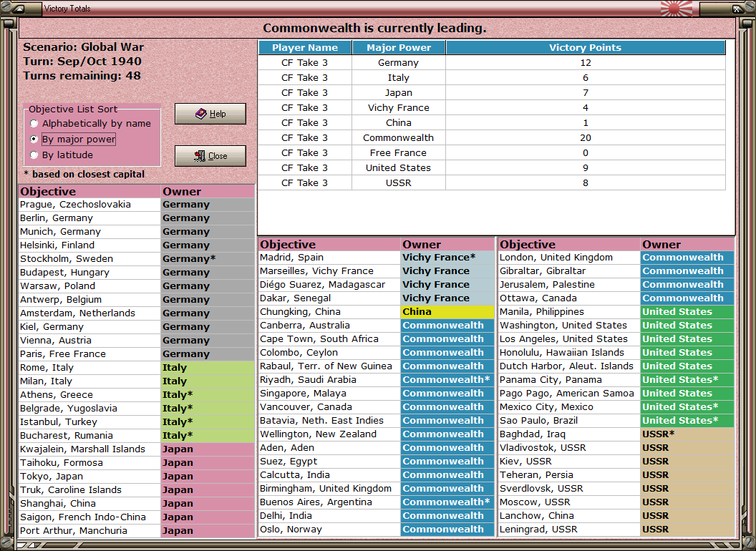This screenshot has width=756, height=551.
Task: Click the title bar close X button
Action: (x=737, y=8)
